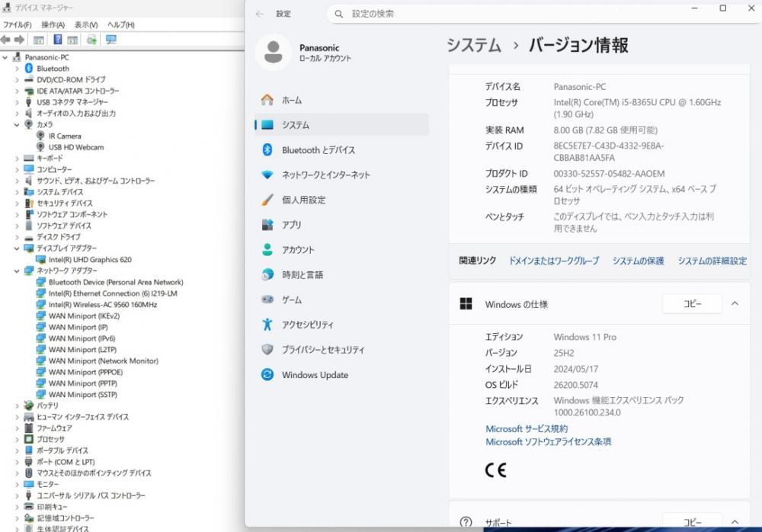Screen dimensions: 762x532
Task: Expand the Bluetooth node chevron
Action: [x=17, y=69]
